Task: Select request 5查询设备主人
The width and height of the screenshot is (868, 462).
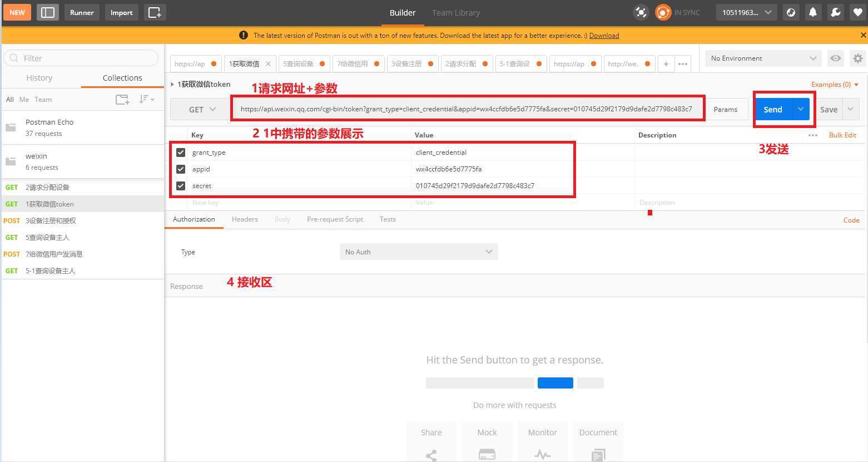Action: click(83, 237)
